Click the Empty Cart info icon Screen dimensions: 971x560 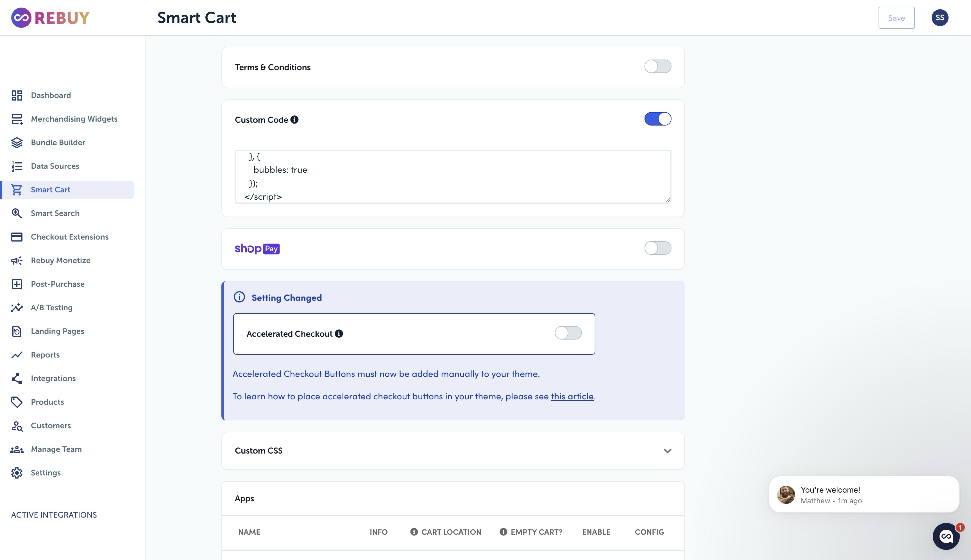tap(503, 532)
